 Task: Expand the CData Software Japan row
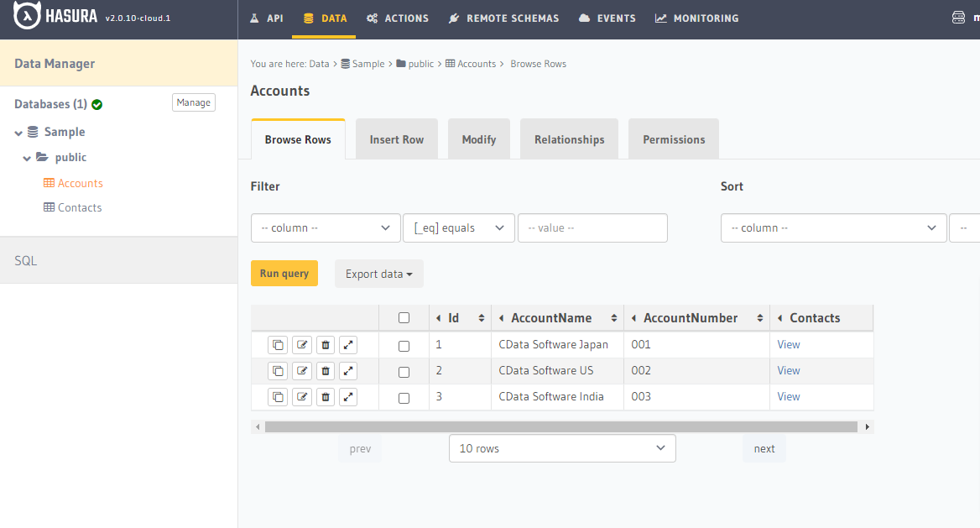click(348, 345)
